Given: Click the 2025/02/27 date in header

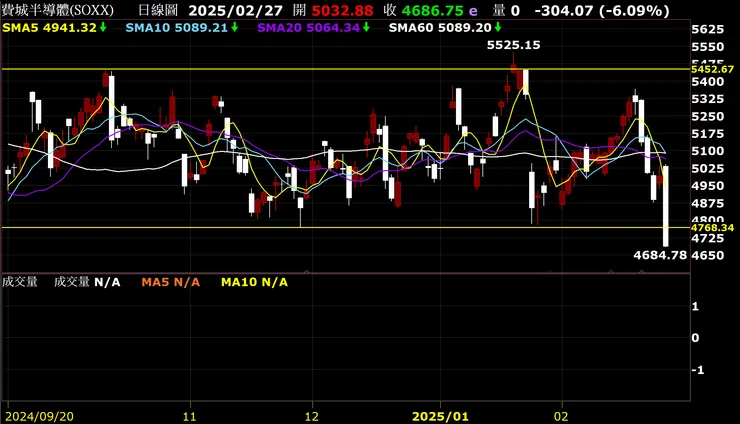Looking at the screenshot, I should click(235, 10).
